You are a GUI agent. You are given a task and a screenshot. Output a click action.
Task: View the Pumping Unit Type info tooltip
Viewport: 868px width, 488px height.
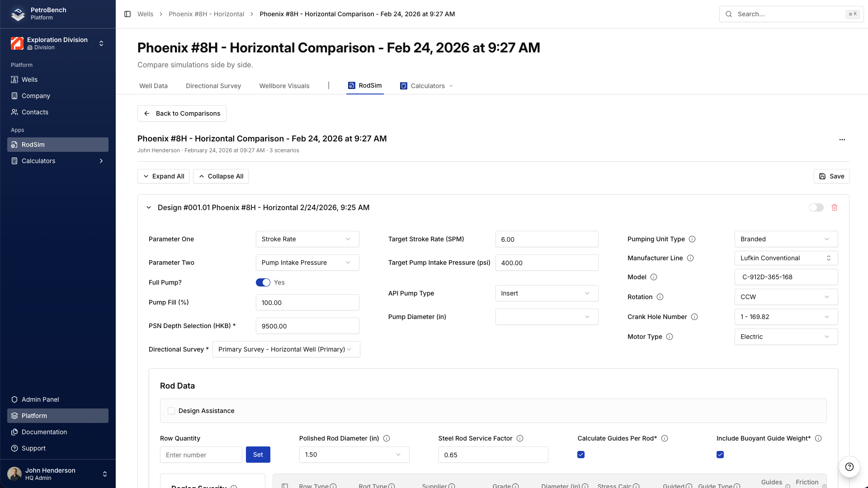(692, 239)
